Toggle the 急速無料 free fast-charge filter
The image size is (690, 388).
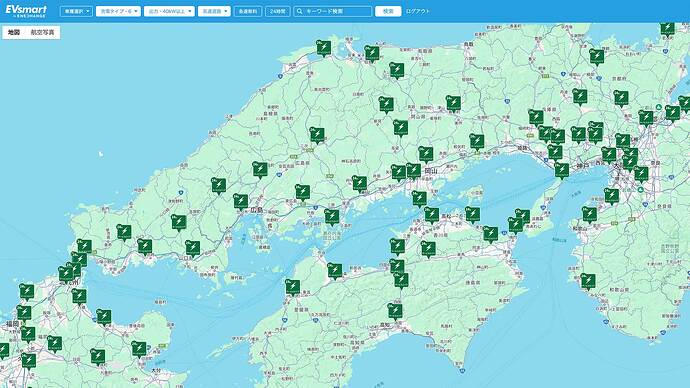tap(248, 11)
